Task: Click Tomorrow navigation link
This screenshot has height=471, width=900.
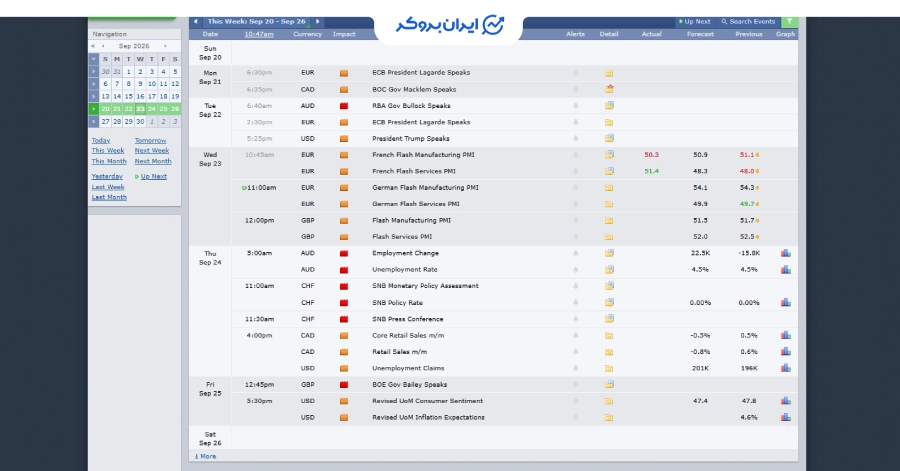Action: pyautogui.click(x=150, y=141)
